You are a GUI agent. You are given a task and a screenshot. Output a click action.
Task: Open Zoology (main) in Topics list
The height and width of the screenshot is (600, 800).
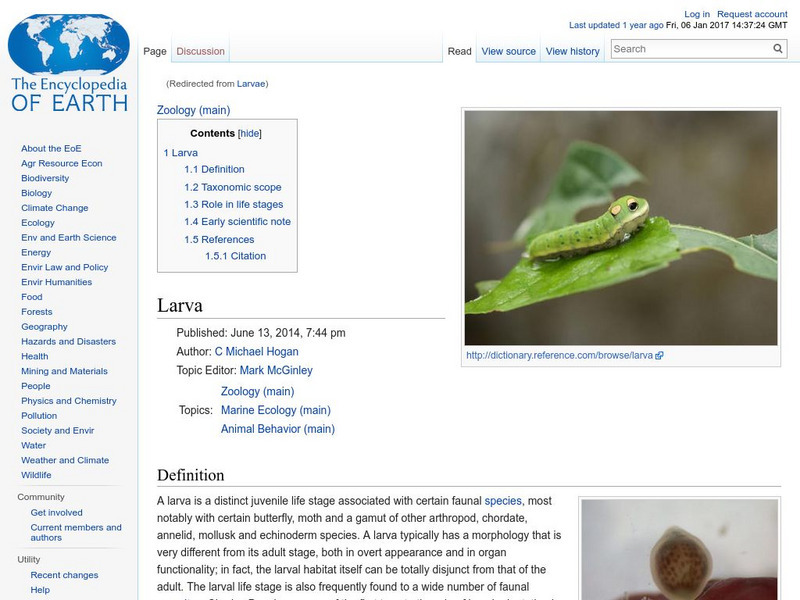(258, 391)
